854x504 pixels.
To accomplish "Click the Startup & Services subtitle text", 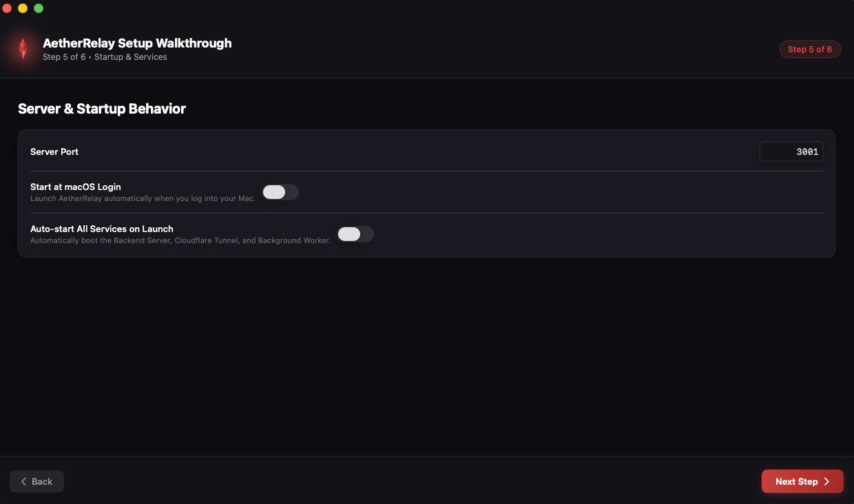I will pyautogui.click(x=131, y=57).
